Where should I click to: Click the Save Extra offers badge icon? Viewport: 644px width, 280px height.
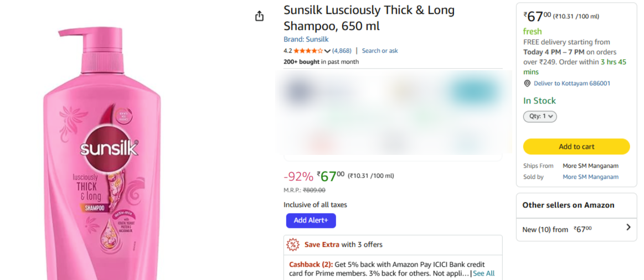click(293, 245)
